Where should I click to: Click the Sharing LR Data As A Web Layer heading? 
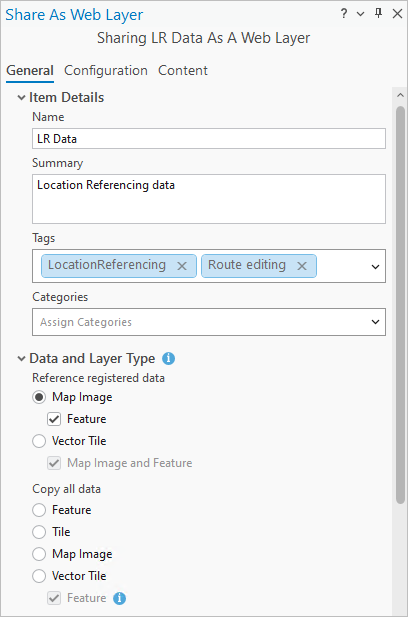pos(203,38)
